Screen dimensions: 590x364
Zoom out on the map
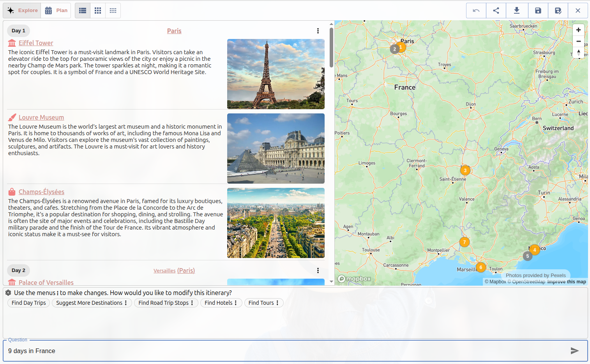tap(578, 41)
